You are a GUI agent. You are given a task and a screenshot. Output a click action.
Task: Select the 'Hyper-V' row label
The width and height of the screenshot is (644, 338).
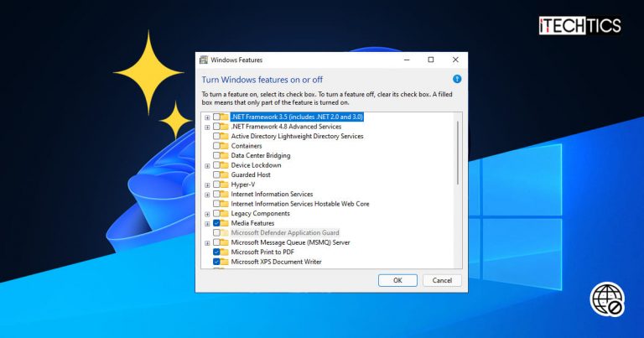tap(242, 185)
